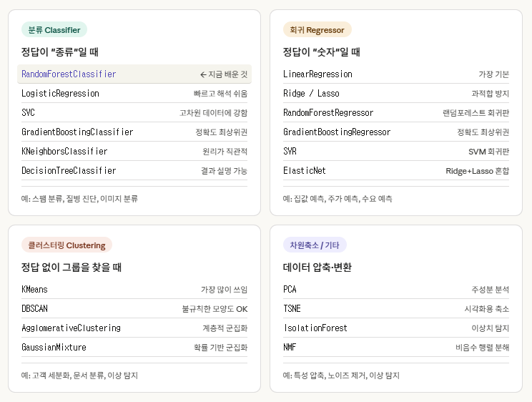532x402 pixels.
Task: Click the IsolationForest entry
Action: coord(315,328)
